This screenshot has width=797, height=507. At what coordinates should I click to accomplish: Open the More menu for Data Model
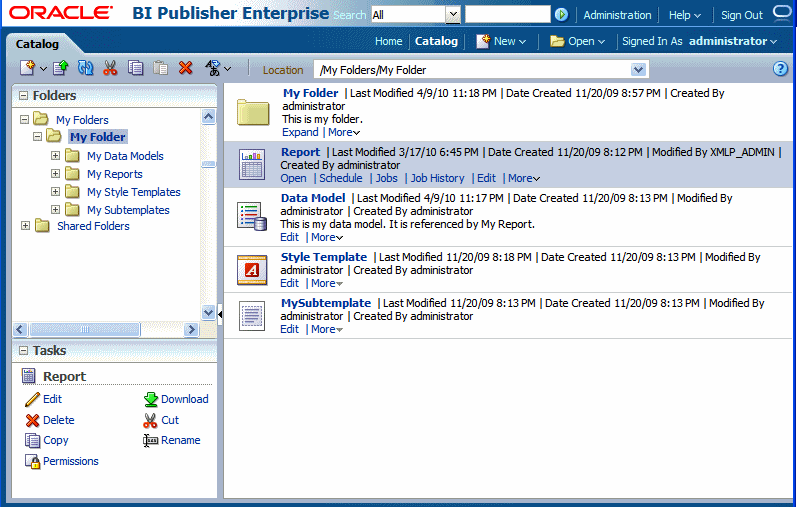327,237
